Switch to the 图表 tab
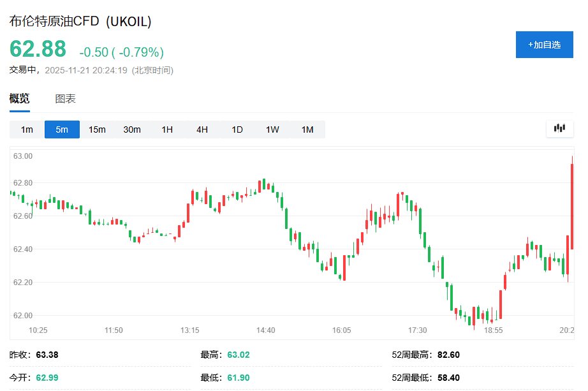The height and width of the screenshot is (391, 588). coord(64,100)
